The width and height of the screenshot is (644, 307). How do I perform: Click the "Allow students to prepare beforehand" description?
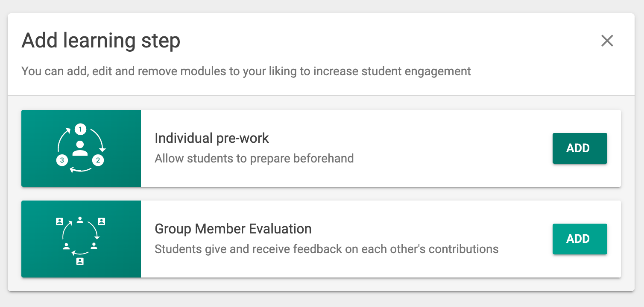(254, 158)
